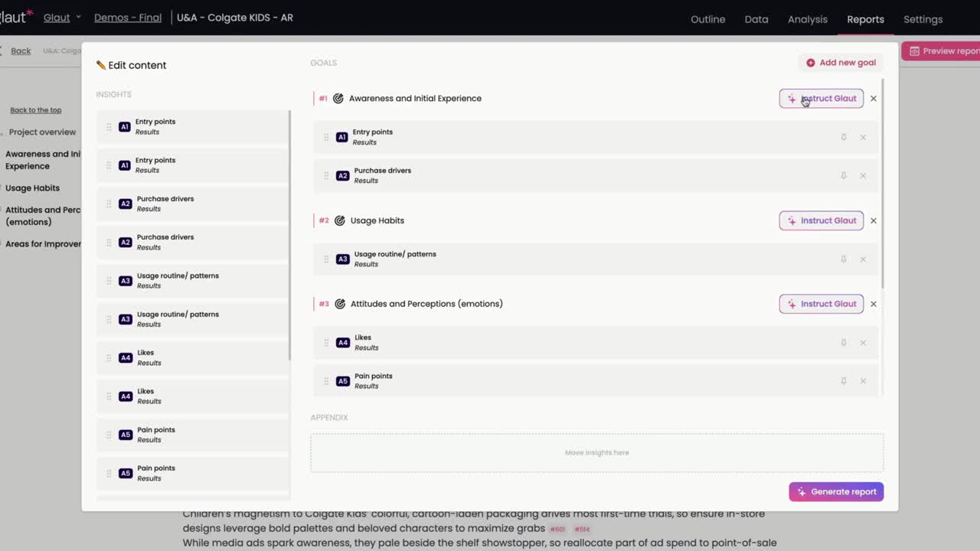Remove Usage routine/ patterns from Usage Habits goal

[863, 259]
